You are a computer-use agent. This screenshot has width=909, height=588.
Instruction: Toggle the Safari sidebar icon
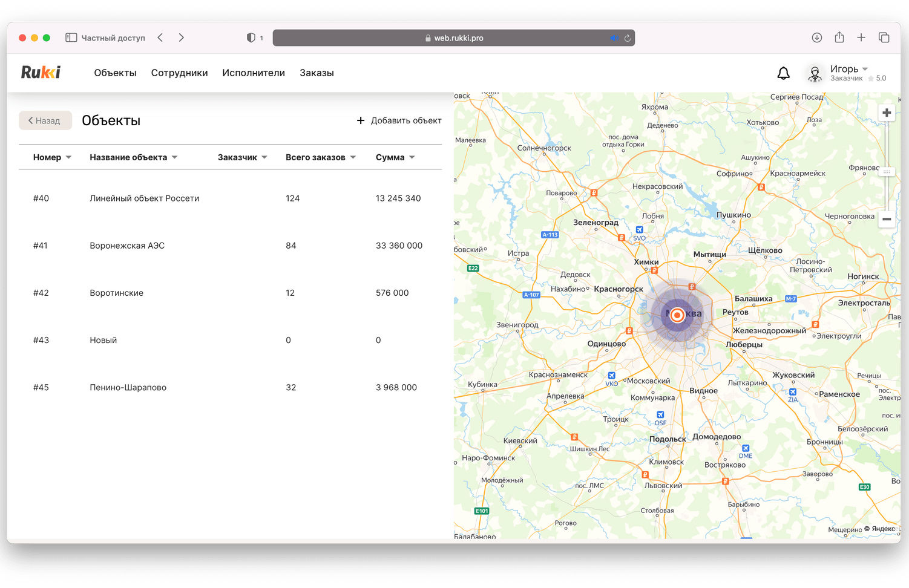tap(71, 38)
